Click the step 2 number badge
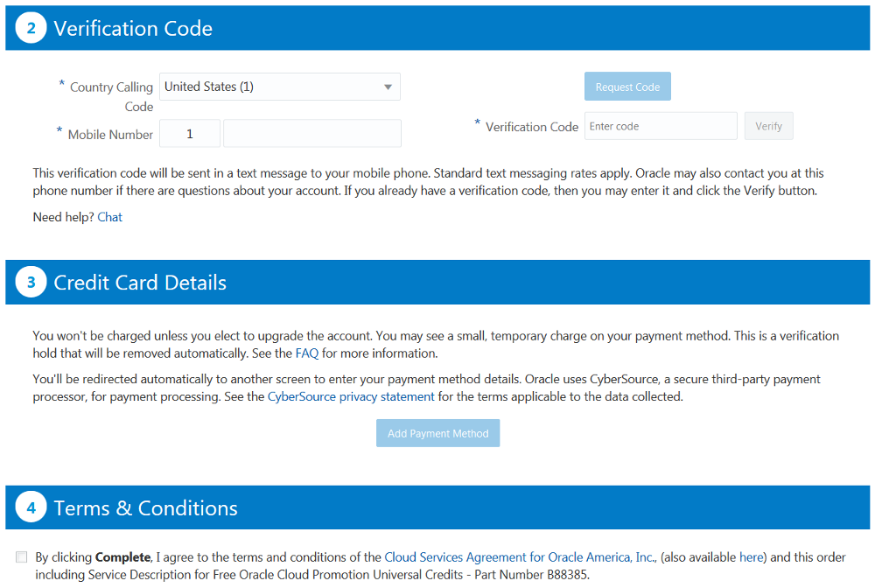The height and width of the screenshot is (588, 875). tap(31, 28)
